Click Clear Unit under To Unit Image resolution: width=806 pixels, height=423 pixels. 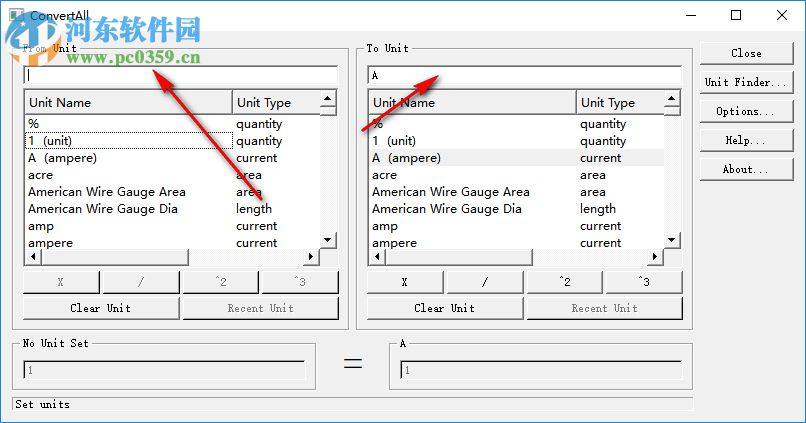click(x=445, y=308)
